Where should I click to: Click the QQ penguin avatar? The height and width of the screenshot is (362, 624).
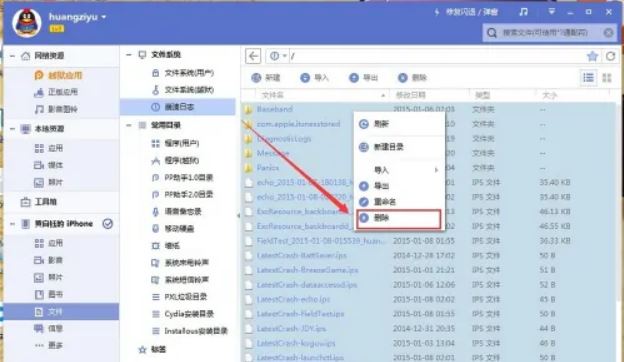[x=27, y=23]
